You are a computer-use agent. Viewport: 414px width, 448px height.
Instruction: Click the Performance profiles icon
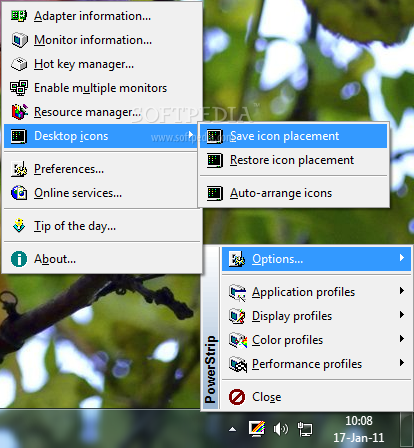(238, 364)
